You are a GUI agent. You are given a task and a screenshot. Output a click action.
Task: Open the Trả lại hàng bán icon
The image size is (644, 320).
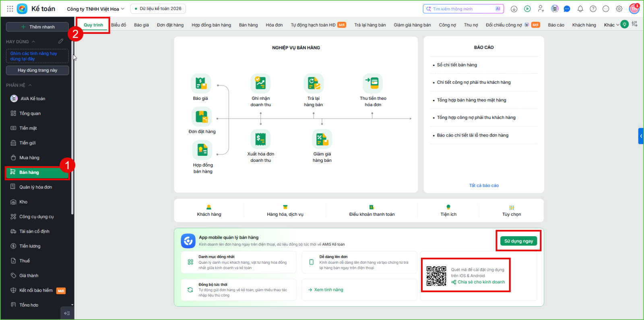point(314,83)
